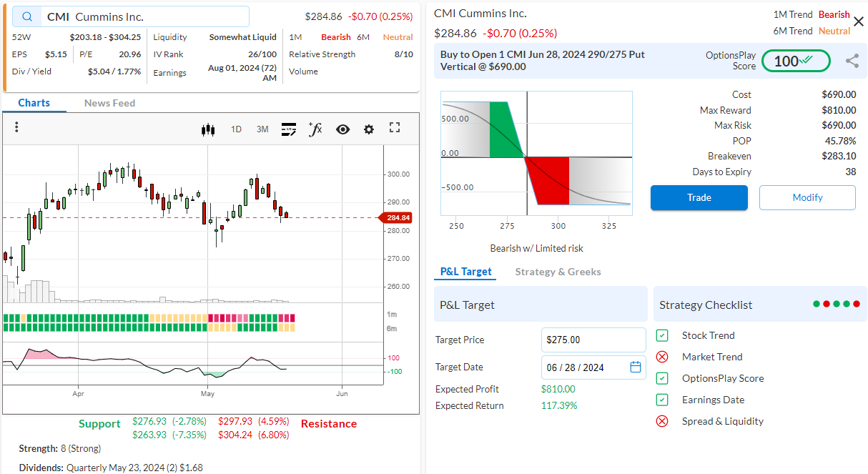This screenshot has width=868, height=474.
Task: Click the Days to Expiry value 38
Action: tap(851, 172)
